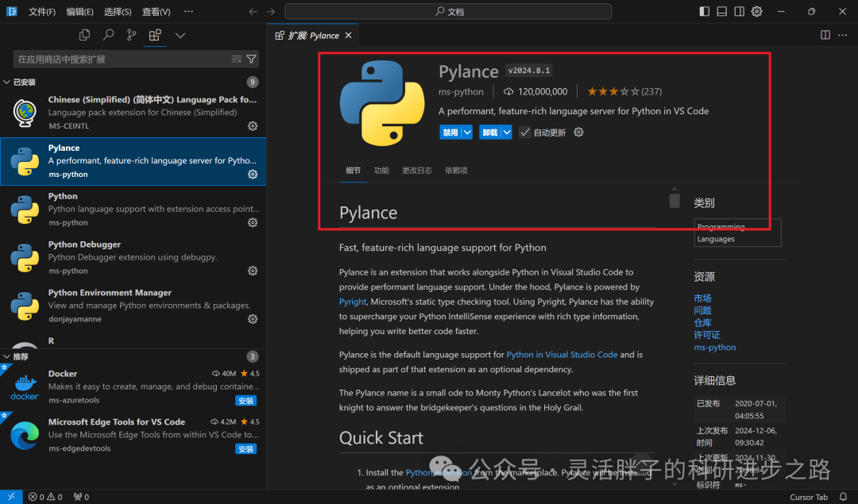Go forward with the navigation arrow

(x=271, y=11)
